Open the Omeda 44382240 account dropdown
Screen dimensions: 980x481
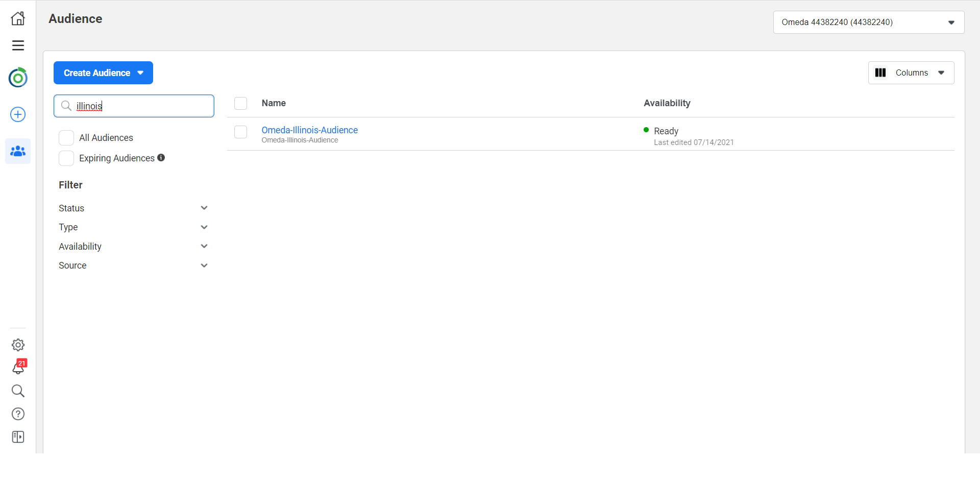[868, 22]
